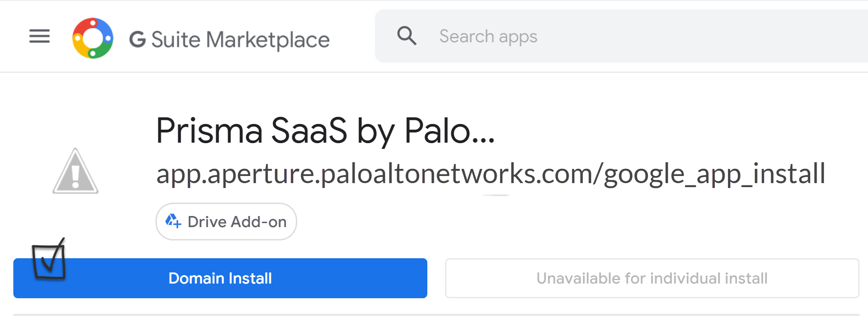
Task: Click the word Marketplace in the header
Action: click(268, 40)
